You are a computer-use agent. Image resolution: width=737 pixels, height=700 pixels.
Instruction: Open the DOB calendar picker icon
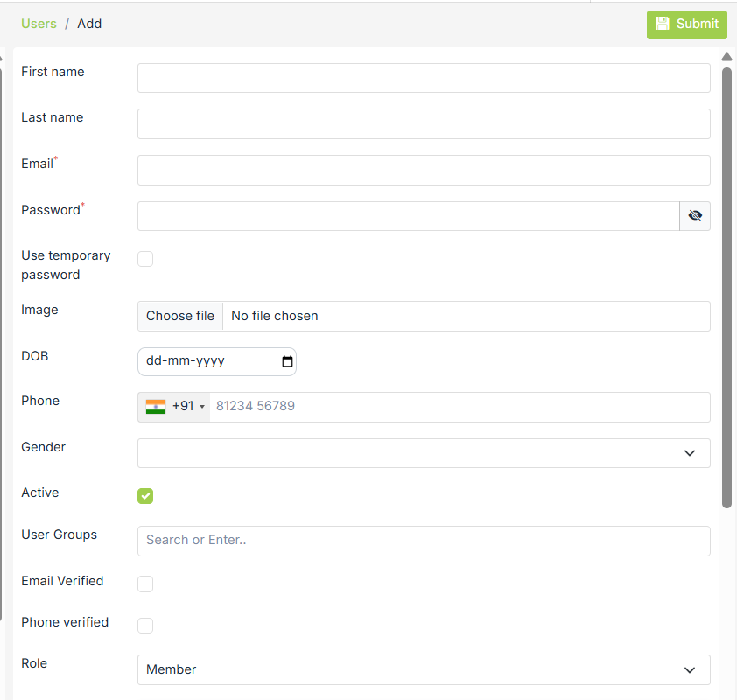pyautogui.click(x=287, y=361)
